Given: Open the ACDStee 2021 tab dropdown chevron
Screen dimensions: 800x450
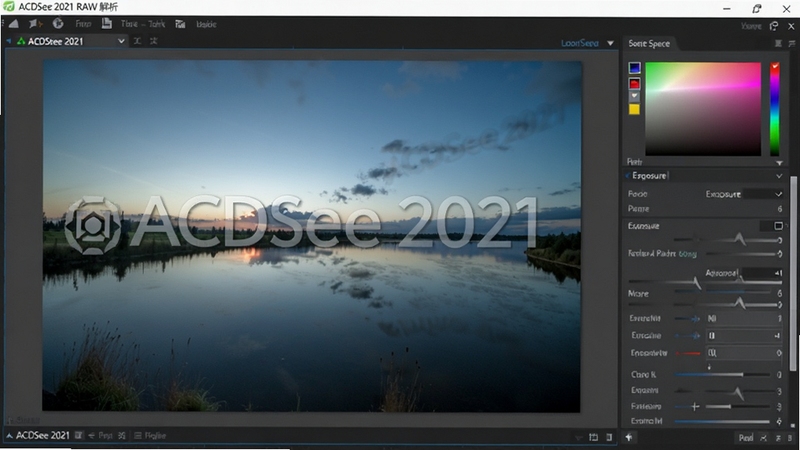Looking at the screenshot, I should coord(121,41).
